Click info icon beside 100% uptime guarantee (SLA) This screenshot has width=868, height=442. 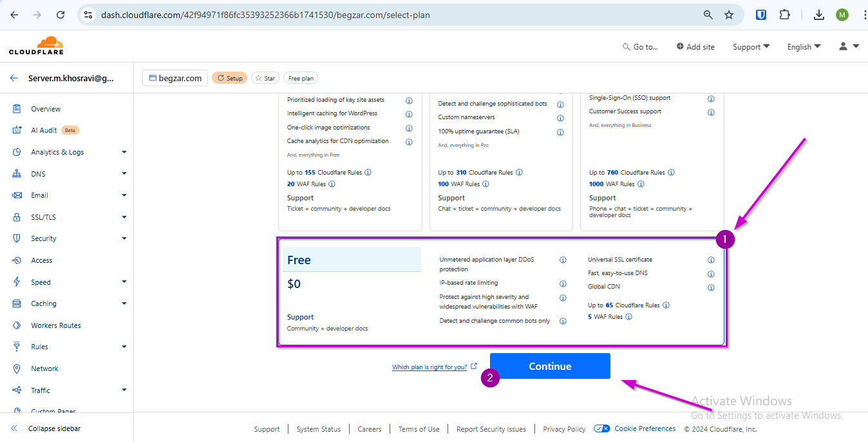coord(560,132)
